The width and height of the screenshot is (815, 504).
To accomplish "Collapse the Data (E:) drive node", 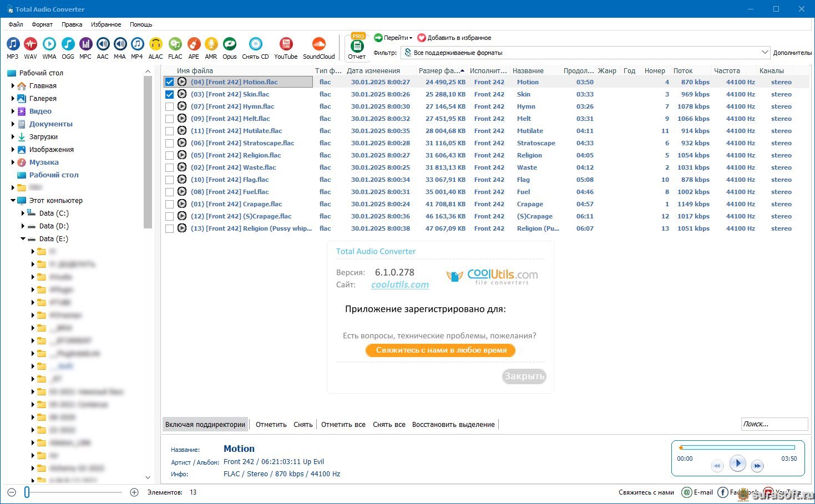I will point(23,239).
